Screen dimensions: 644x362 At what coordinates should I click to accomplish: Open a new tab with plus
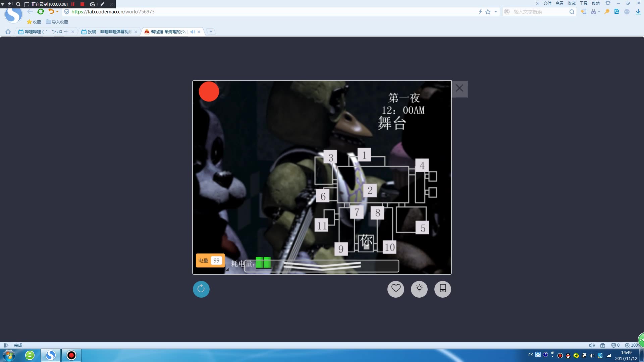[211, 32]
